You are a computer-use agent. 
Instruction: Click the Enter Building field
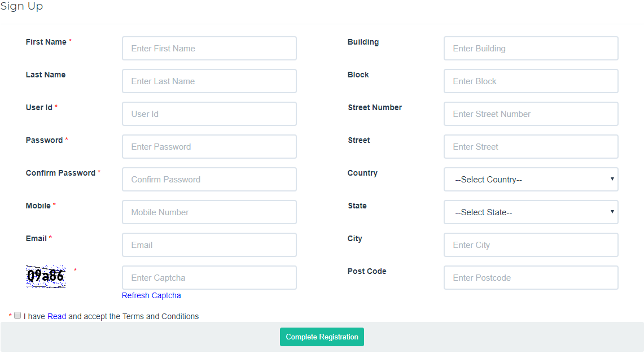pyautogui.click(x=530, y=48)
